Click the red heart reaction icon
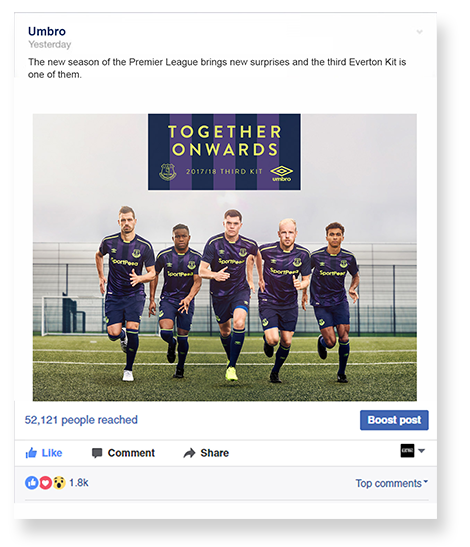Image resolution: width=470 pixels, height=547 pixels. [x=45, y=483]
